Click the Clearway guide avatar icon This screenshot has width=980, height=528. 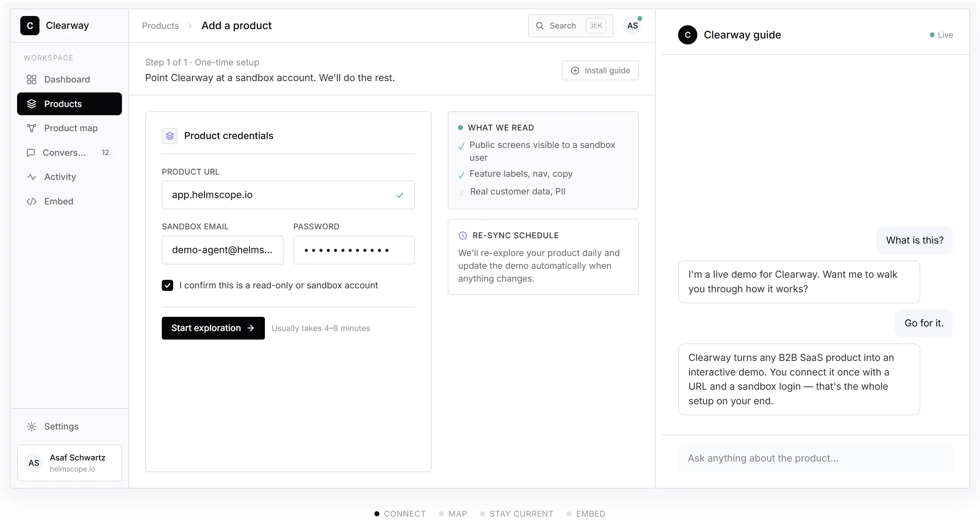point(687,34)
